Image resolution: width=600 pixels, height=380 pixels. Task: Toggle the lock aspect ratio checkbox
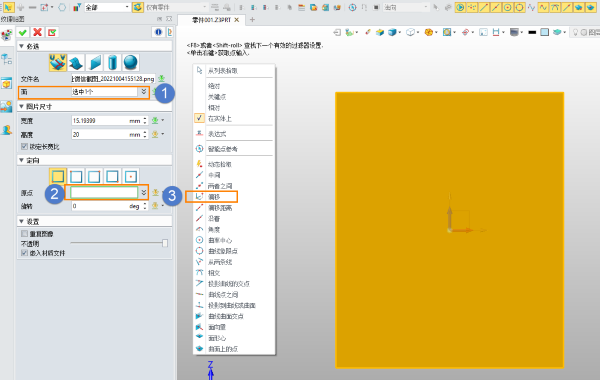[x=24, y=147]
